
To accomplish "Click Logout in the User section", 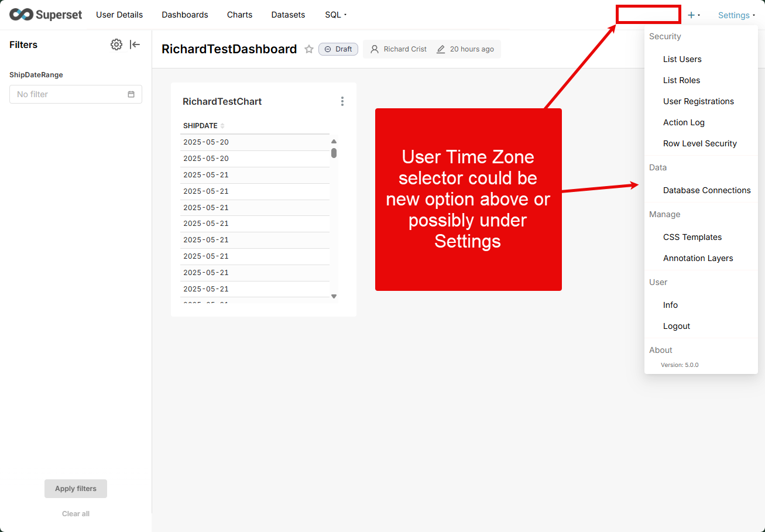I will tap(677, 326).
